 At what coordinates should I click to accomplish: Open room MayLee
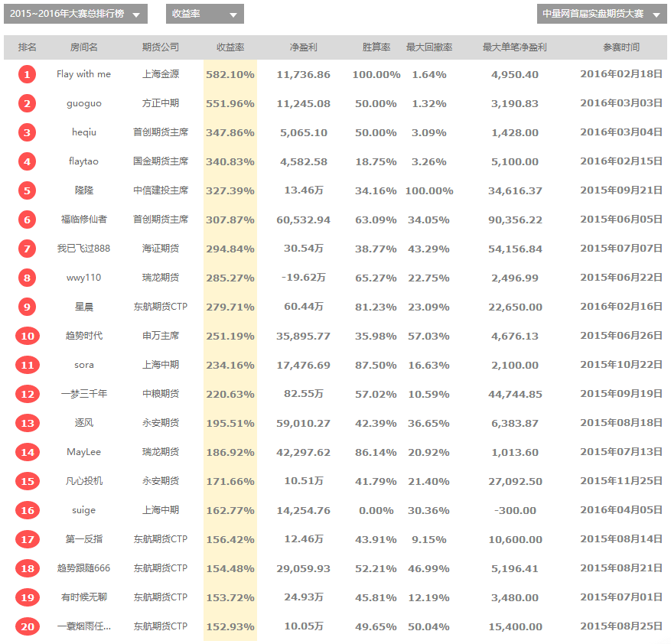click(84, 452)
